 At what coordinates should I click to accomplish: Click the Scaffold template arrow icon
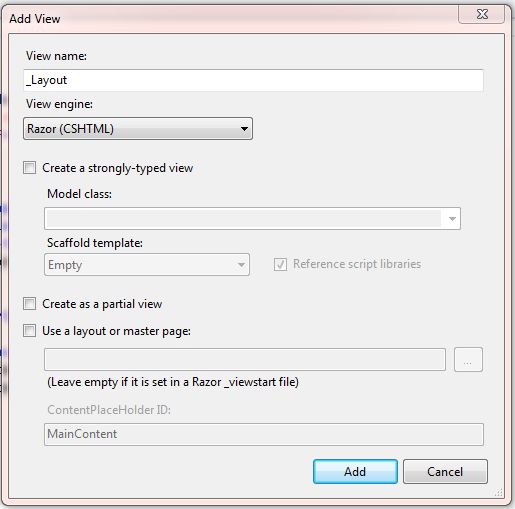(241, 265)
